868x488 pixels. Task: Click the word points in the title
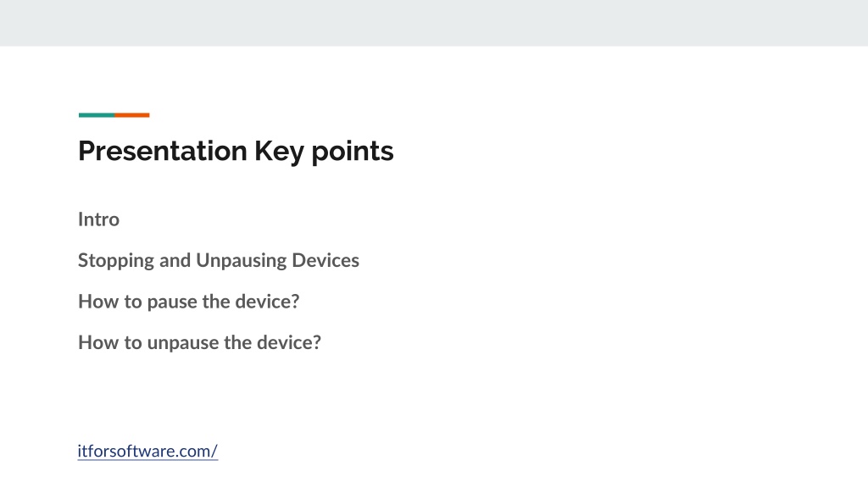(353, 152)
